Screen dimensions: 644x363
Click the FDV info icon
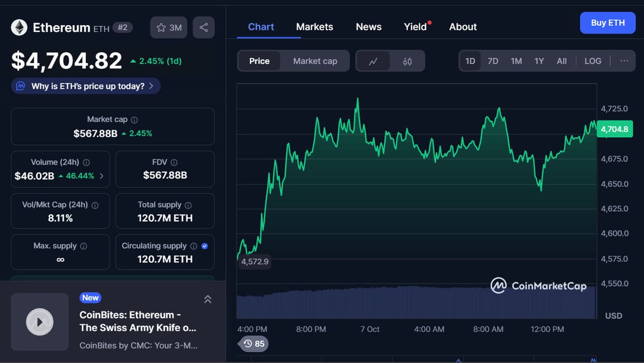pos(174,162)
